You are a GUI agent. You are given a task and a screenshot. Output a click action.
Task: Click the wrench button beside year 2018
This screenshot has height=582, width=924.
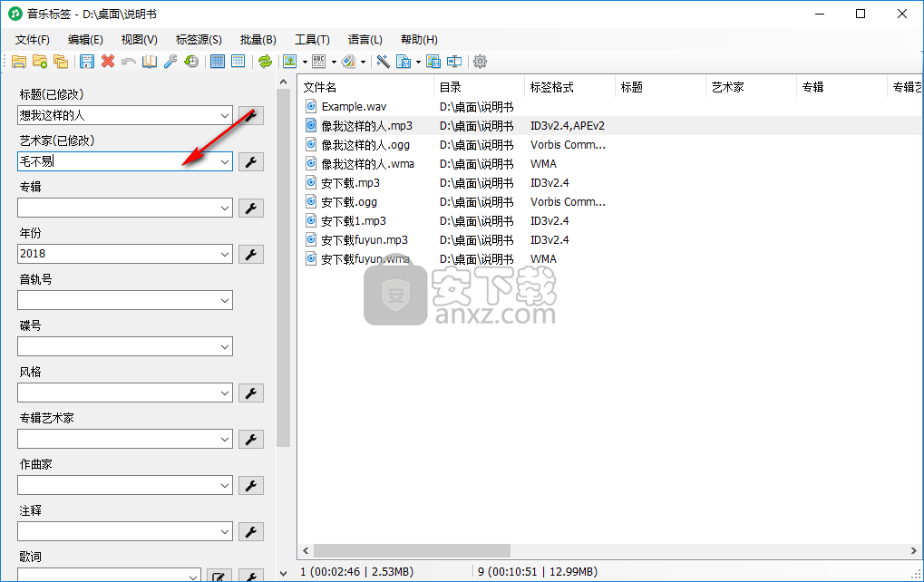[251, 255]
